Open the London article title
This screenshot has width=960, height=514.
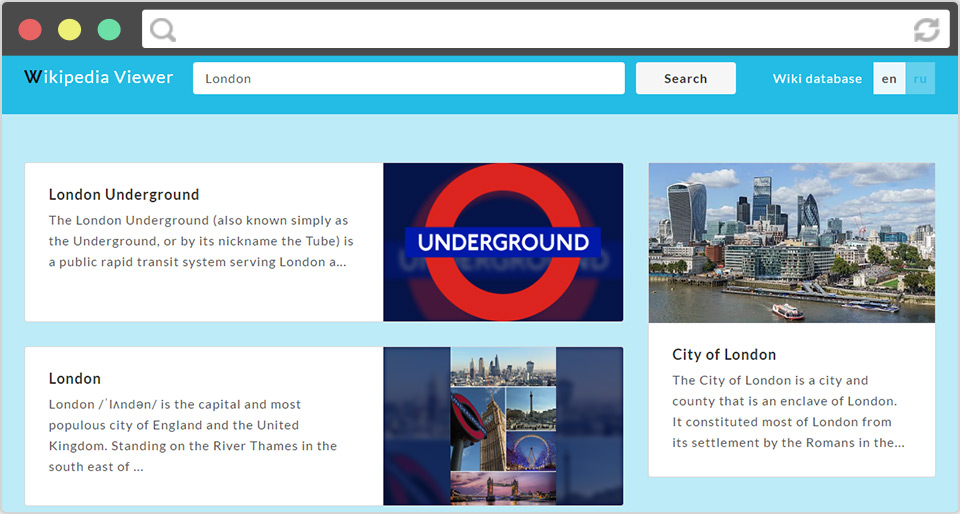pos(75,379)
